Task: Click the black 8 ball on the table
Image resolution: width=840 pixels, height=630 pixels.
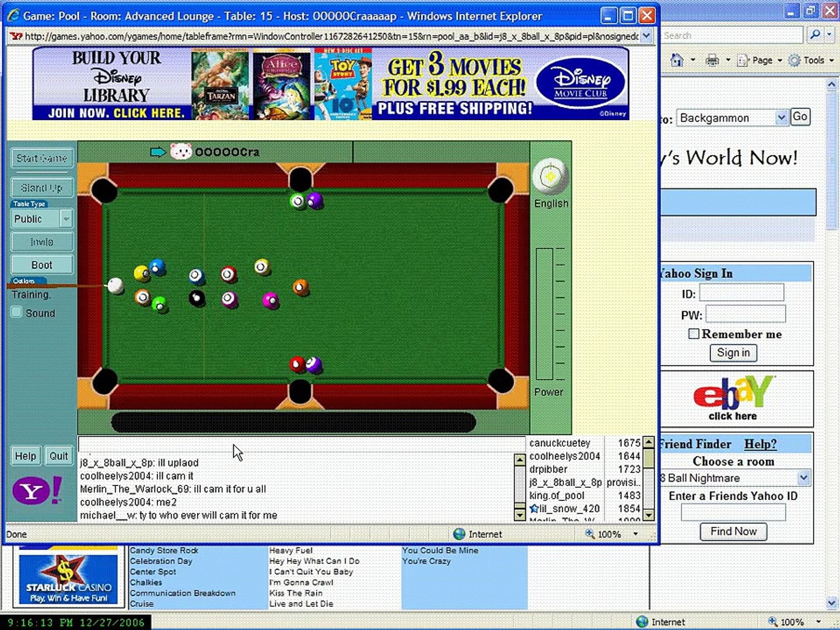Action: click(197, 299)
